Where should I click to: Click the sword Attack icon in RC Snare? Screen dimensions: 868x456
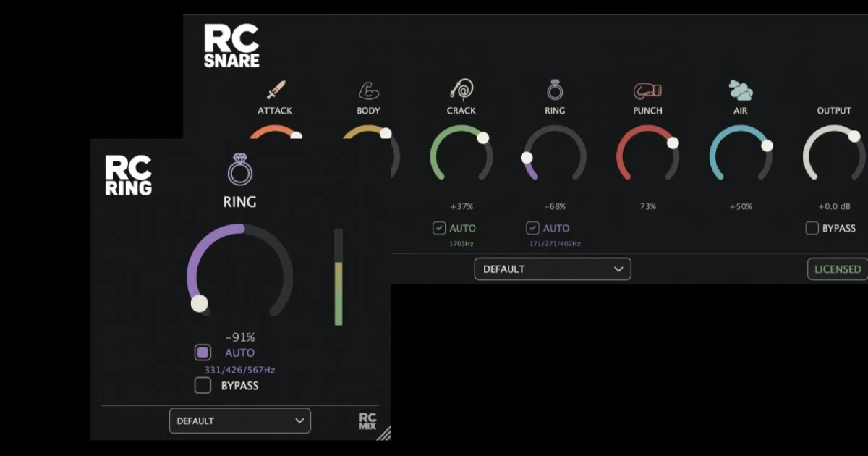click(x=276, y=90)
